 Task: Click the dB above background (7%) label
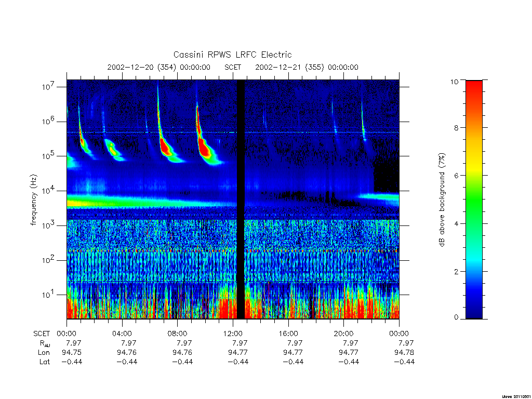click(x=442, y=200)
